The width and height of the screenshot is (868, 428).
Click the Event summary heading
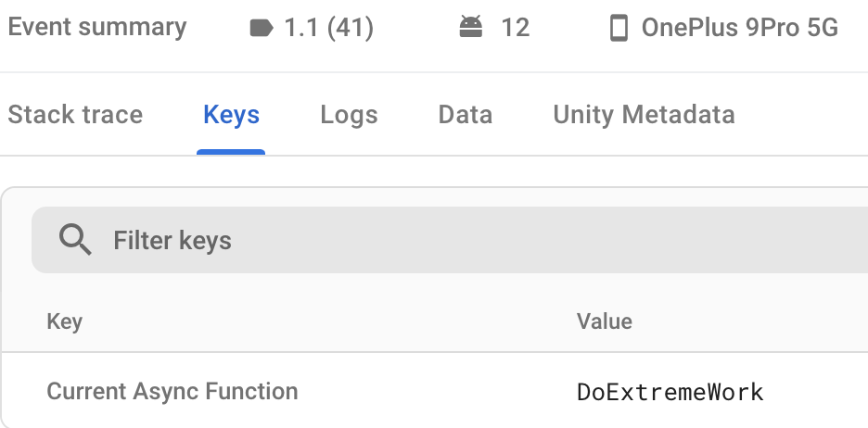(x=97, y=28)
